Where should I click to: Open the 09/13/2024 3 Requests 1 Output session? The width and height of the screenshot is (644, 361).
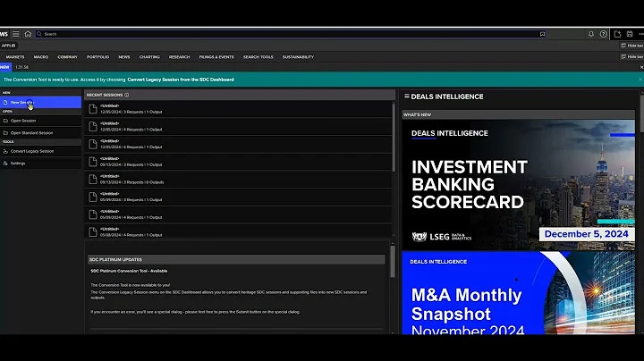pos(238,162)
